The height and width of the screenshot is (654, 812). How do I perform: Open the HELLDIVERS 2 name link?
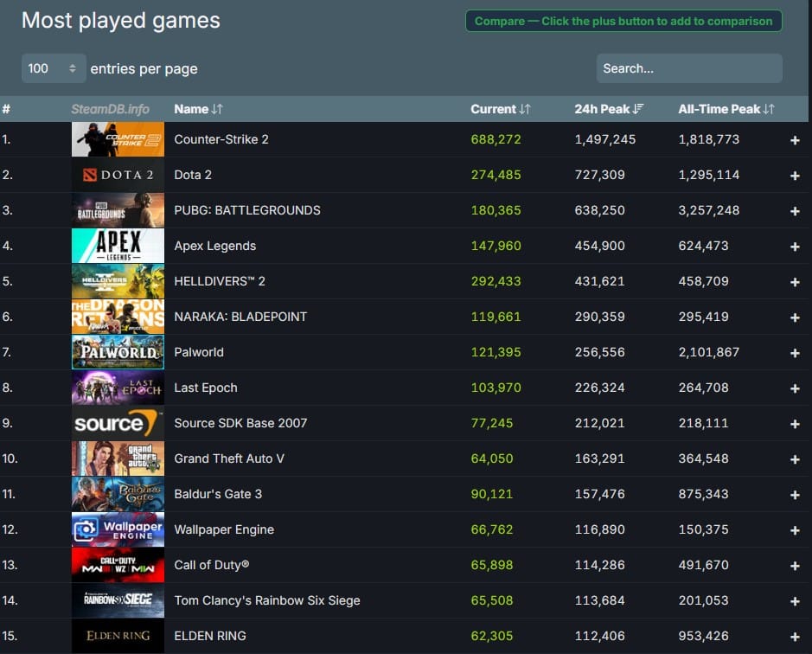tap(220, 281)
